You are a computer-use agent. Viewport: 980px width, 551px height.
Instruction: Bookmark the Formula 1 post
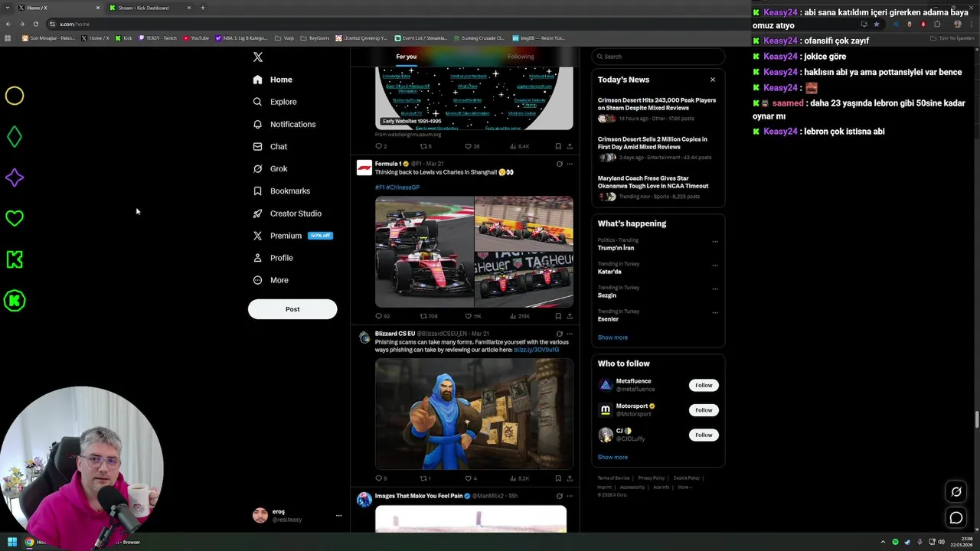558,316
